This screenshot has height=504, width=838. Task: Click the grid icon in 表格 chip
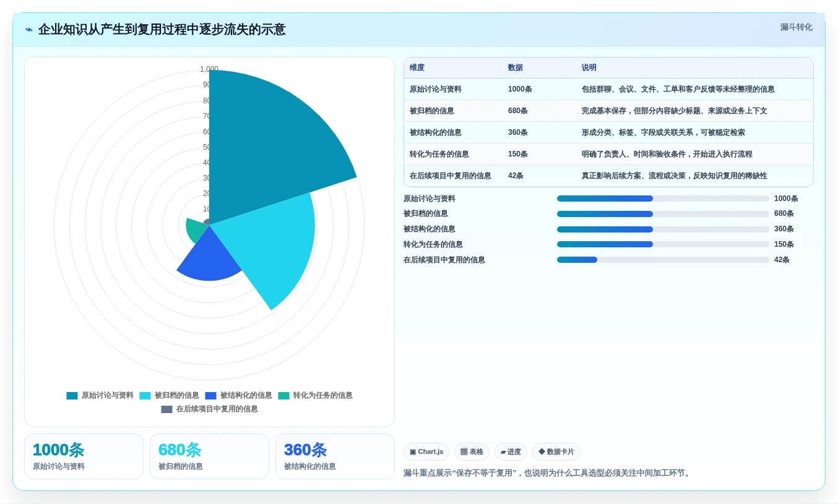click(464, 452)
